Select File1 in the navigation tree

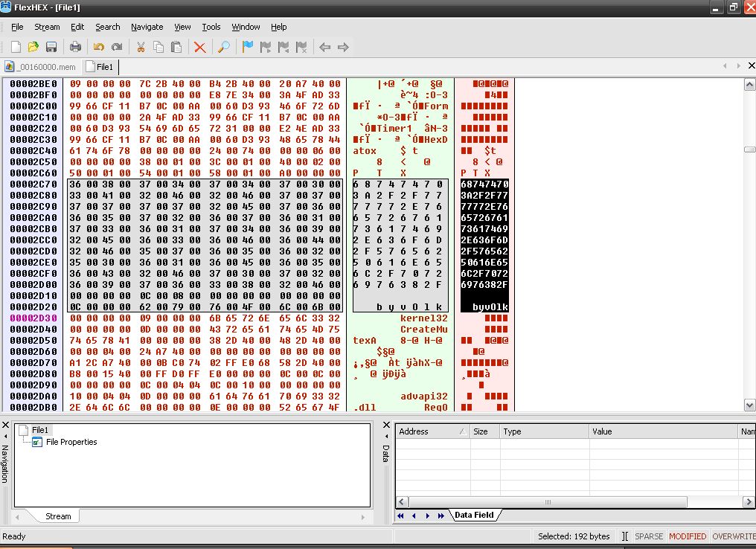pos(40,430)
